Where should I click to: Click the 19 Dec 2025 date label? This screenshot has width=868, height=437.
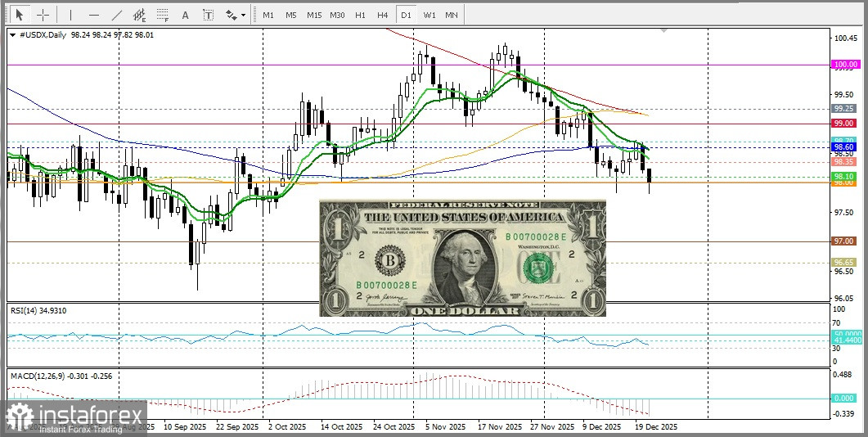(x=655, y=427)
